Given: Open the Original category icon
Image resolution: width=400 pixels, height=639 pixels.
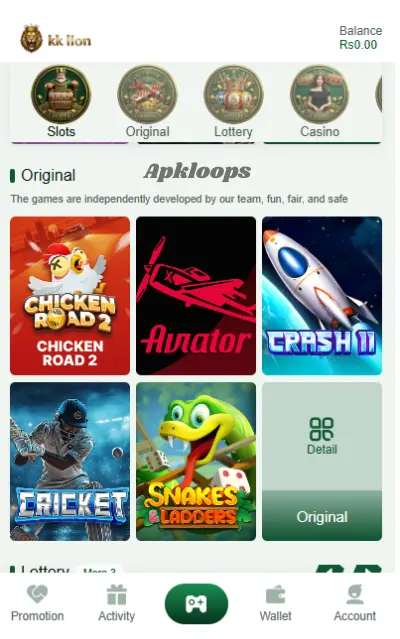Looking at the screenshot, I should (147, 94).
